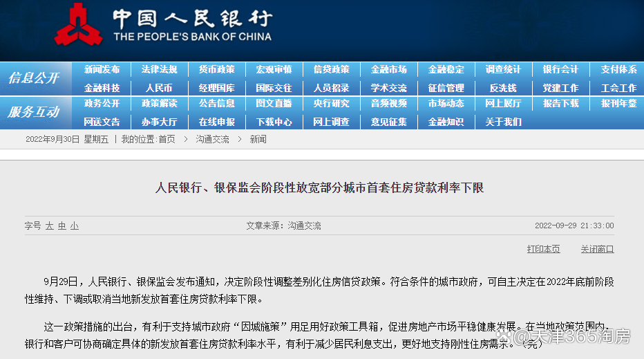Open the 经理国库 link
Image resolution: width=644 pixels, height=359 pixels.
pos(217,88)
